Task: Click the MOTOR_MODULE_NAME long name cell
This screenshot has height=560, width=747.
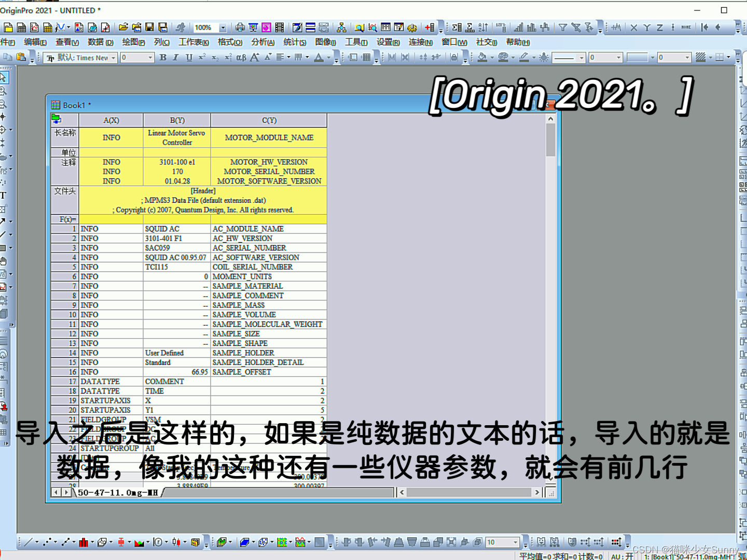Action: click(269, 138)
